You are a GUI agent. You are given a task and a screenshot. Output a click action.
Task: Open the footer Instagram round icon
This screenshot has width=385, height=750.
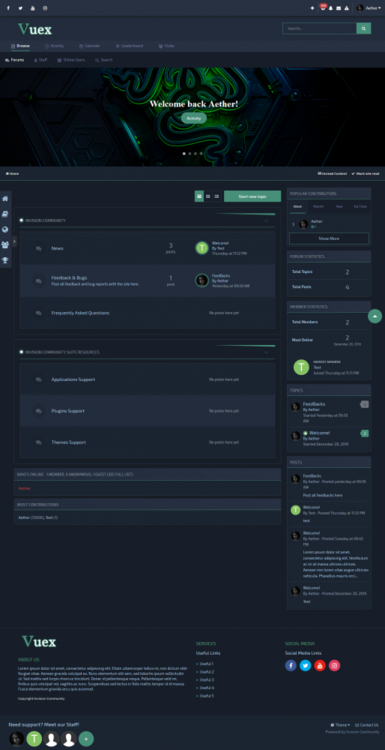[x=334, y=665]
